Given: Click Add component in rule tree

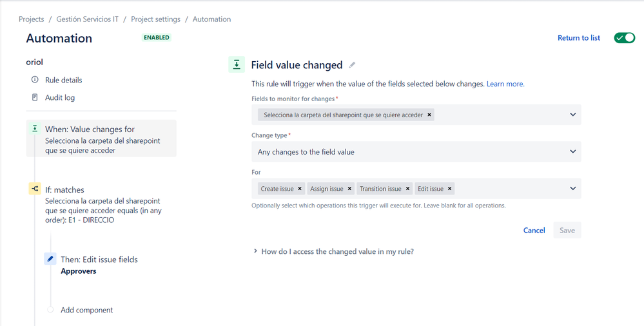Looking at the screenshot, I should click(86, 310).
